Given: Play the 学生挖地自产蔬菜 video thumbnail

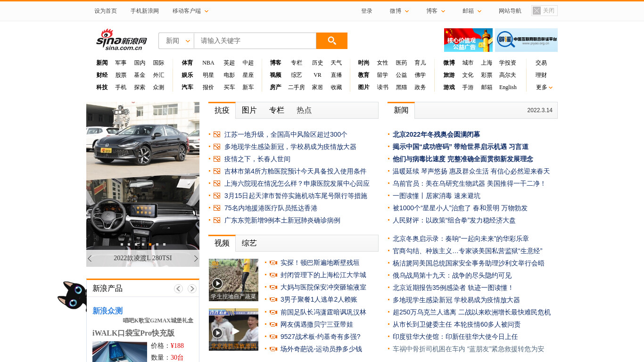Looking at the screenshot, I should (x=233, y=280).
